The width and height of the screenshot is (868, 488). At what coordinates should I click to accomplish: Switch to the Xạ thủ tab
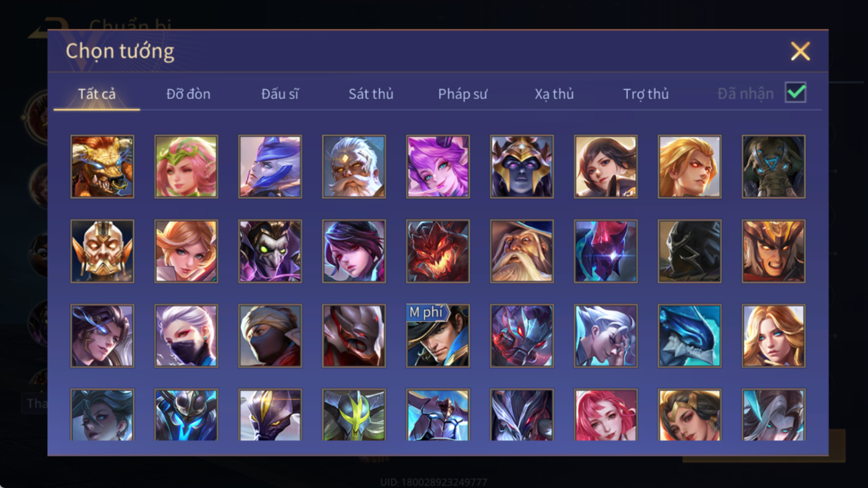tap(554, 94)
